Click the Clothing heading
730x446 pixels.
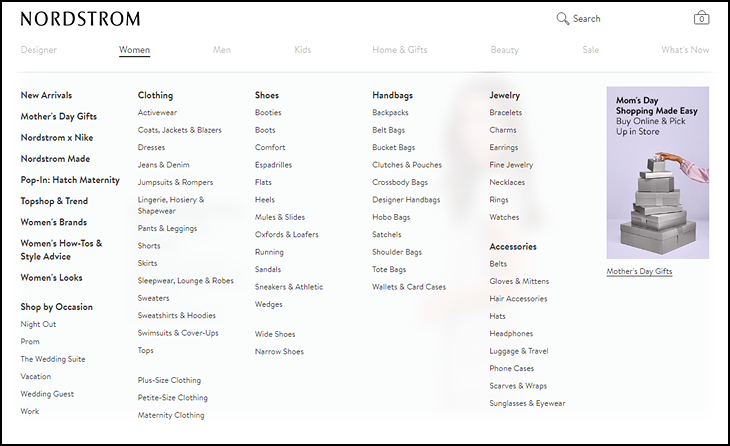(x=155, y=95)
